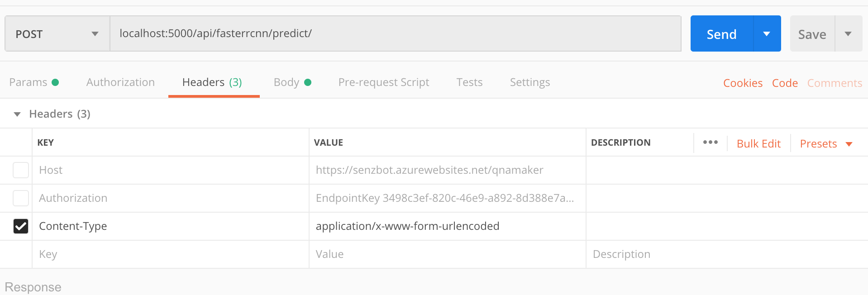The width and height of the screenshot is (868, 295).
Task: Click the empty Key field in new row
Action: pyautogui.click(x=170, y=254)
